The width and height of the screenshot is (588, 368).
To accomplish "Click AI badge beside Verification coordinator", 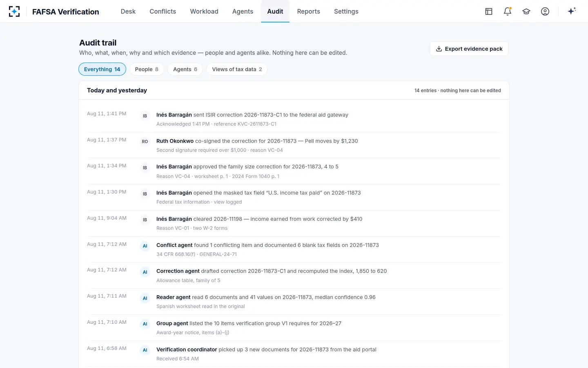I will coord(145,350).
